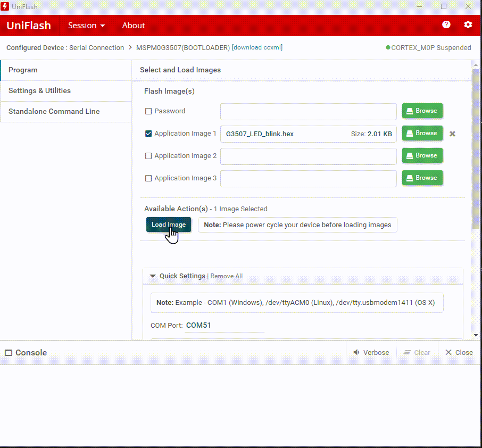Check the Application Image 2 checkbox

coord(148,156)
